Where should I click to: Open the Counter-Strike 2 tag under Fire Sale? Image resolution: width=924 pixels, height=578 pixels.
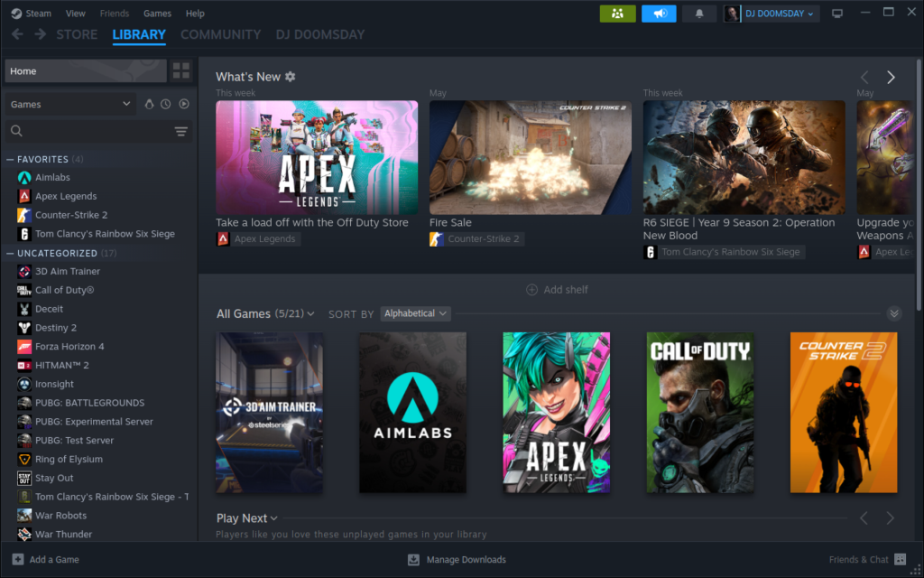[x=476, y=238]
